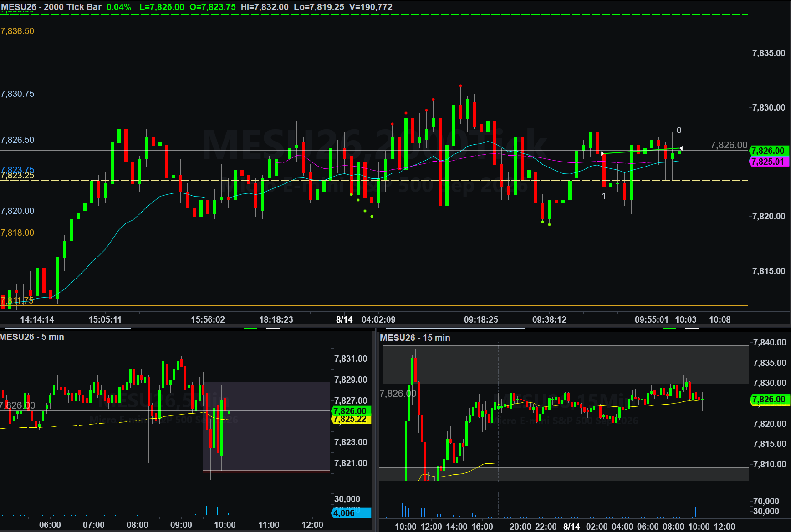This screenshot has height=532, width=791.
Task: Click the magenta 7,825.01 indicator price tag
Action: pyautogui.click(x=768, y=162)
